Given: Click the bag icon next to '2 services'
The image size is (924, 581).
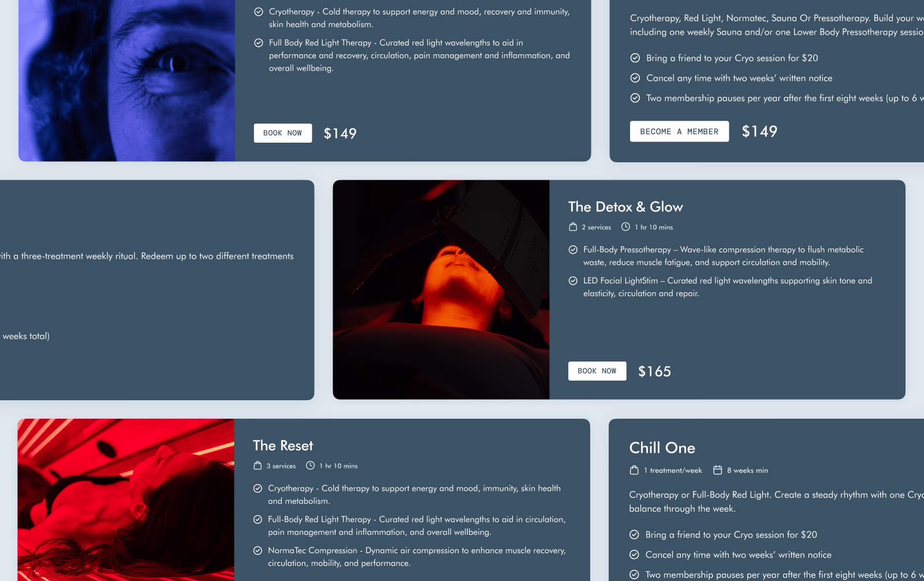Looking at the screenshot, I should point(573,227).
